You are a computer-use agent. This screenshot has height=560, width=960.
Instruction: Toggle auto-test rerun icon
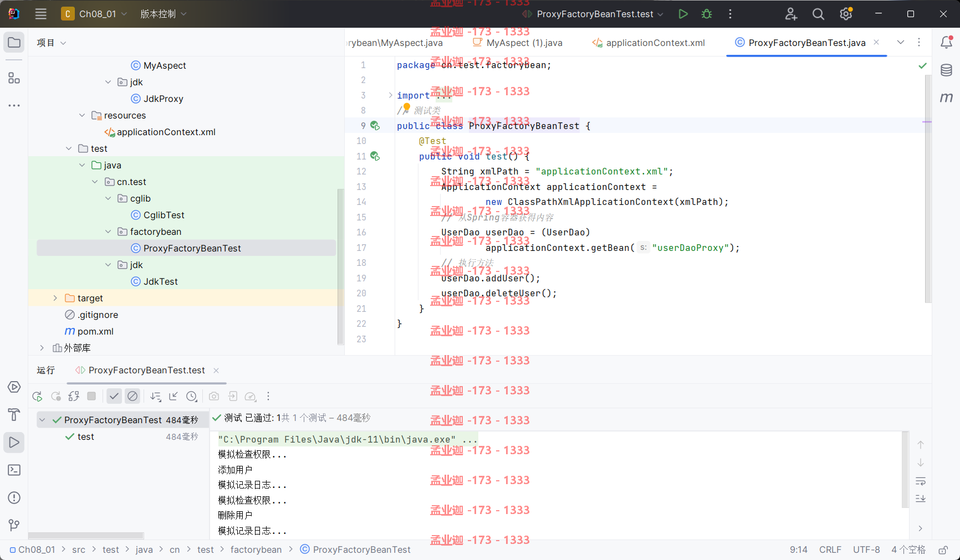click(x=74, y=396)
